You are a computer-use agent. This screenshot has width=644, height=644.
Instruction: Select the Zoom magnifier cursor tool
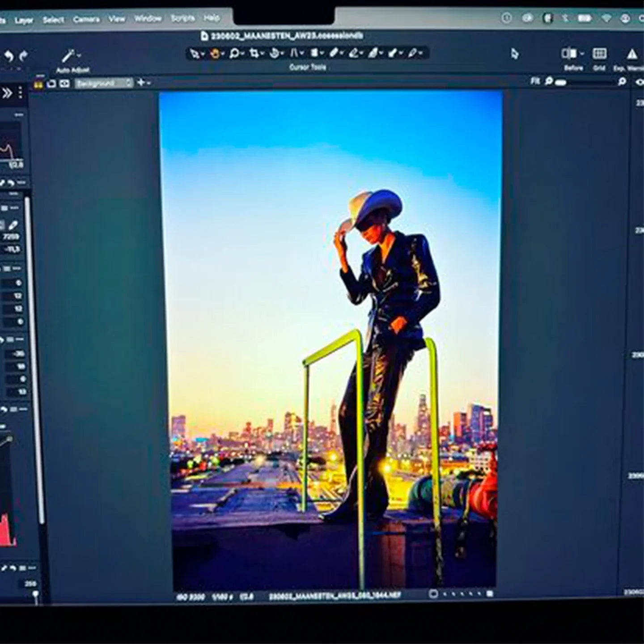click(x=234, y=54)
